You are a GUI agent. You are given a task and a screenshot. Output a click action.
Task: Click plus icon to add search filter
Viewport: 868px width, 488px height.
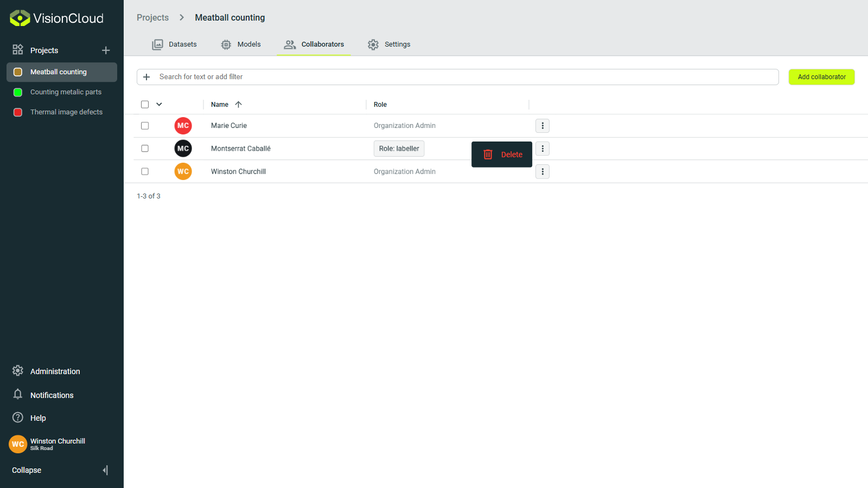click(146, 77)
